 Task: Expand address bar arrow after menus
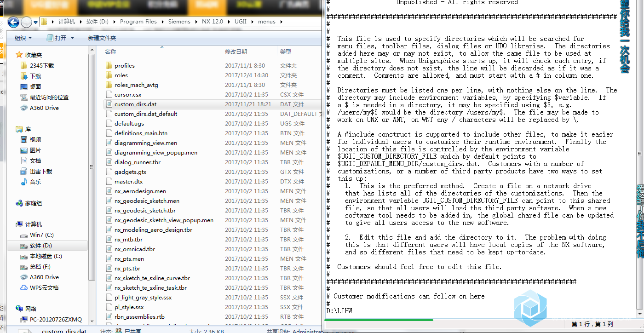pyautogui.click(x=281, y=22)
